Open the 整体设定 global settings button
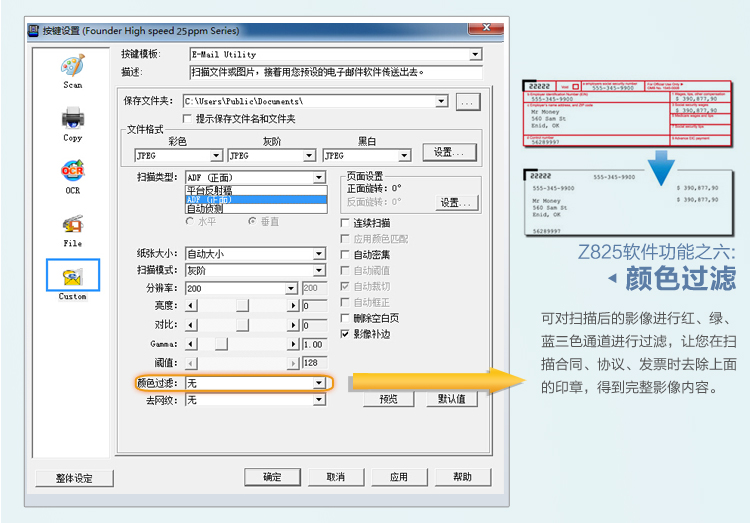750x523 pixels. (x=73, y=478)
